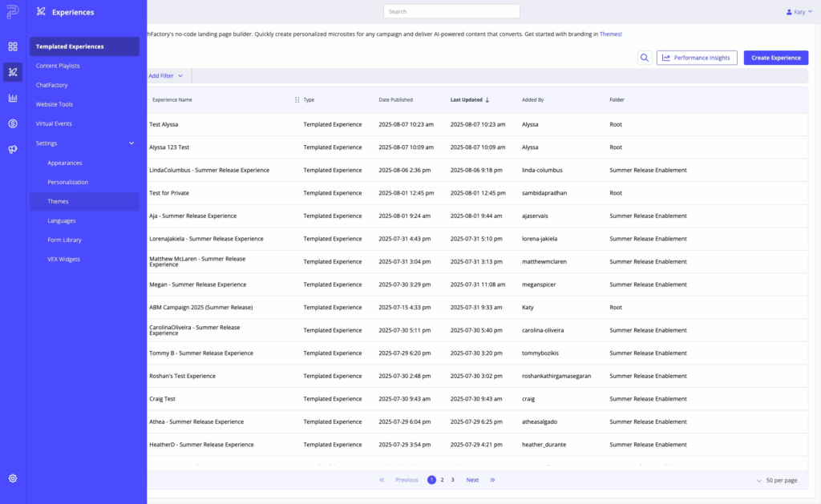Image resolution: width=821 pixels, height=504 pixels.
Task: Select Themes under Settings in sidebar
Action: click(x=84, y=201)
